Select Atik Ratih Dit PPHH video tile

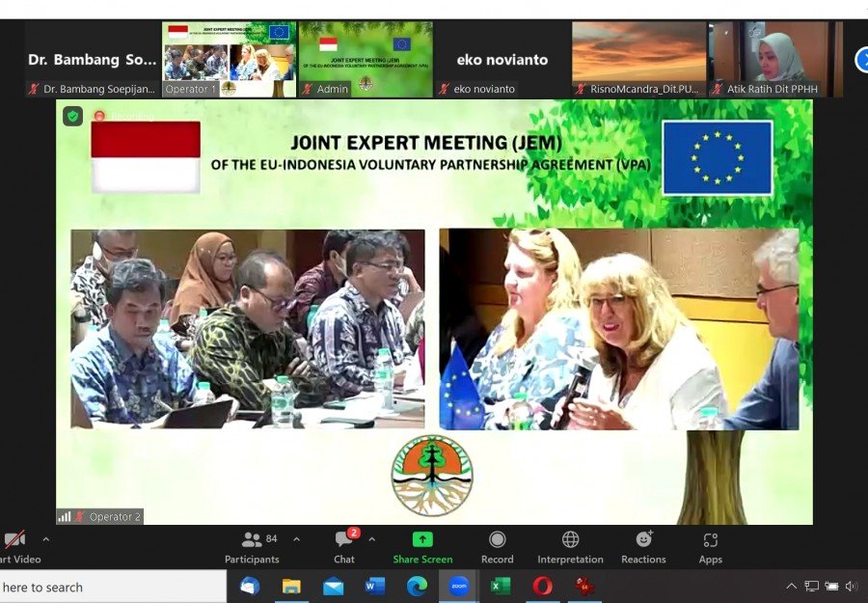775,59
